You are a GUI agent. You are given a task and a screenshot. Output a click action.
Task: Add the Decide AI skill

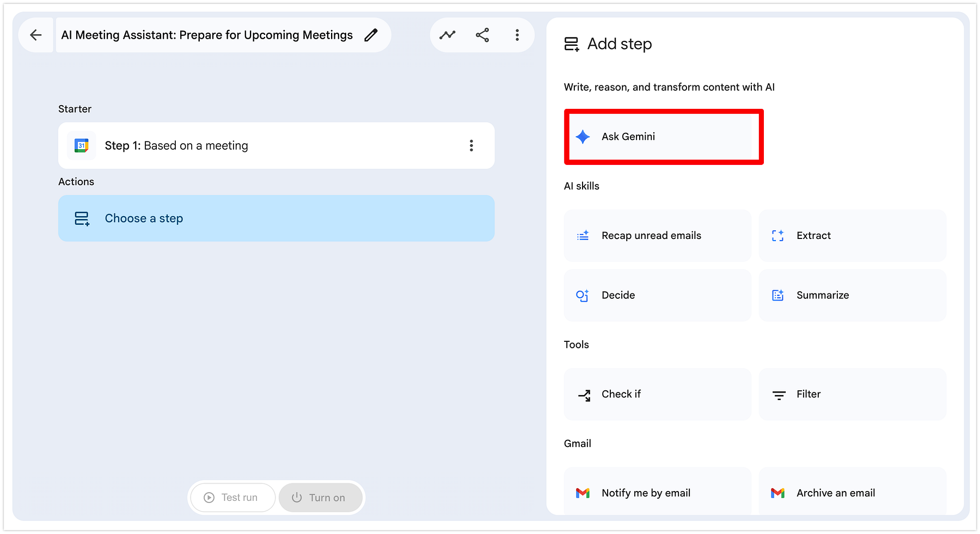pyautogui.click(x=658, y=296)
